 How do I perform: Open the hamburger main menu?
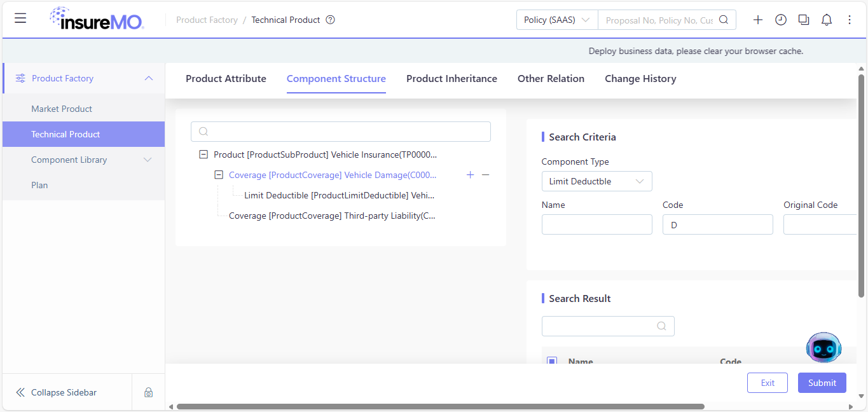(x=20, y=18)
